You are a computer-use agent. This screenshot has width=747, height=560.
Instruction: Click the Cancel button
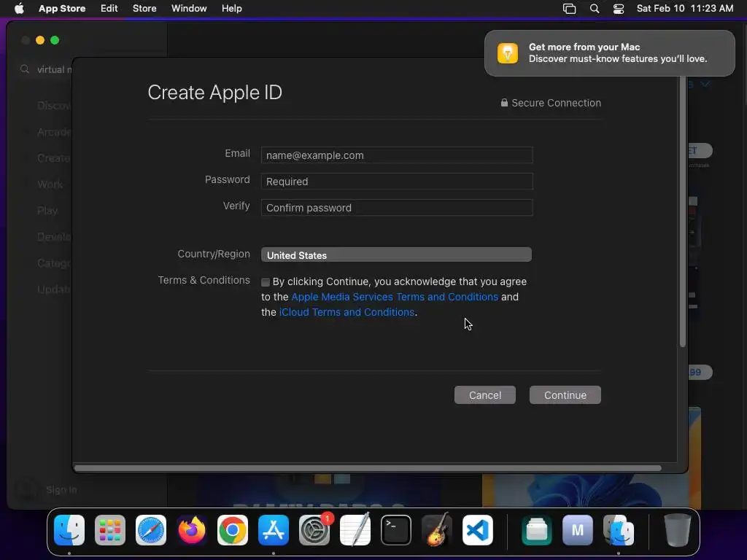(485, 394)
